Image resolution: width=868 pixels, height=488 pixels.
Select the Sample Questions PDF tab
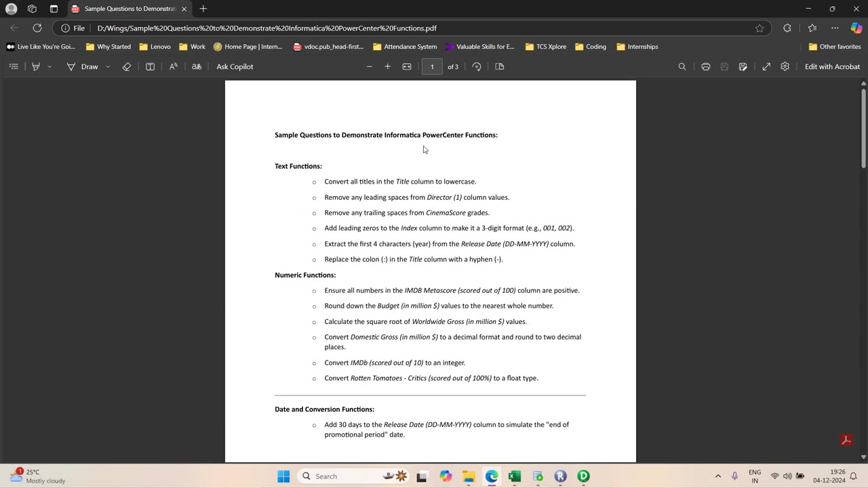(x=129, y=9)
